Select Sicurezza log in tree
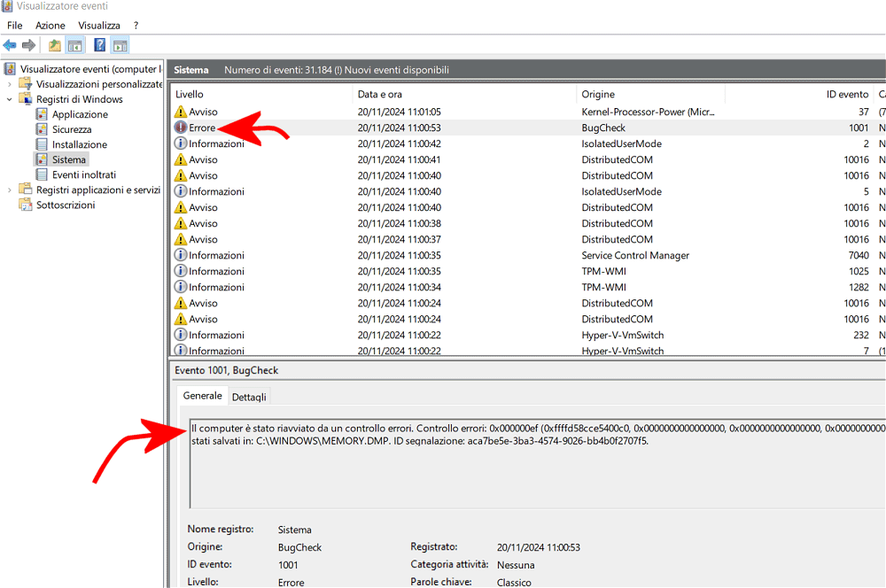This screenshot has height=588, width=886. (72, 129)
